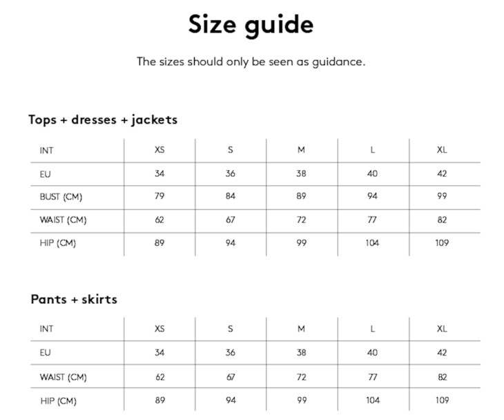Click the "Size guide" page title
The width and height of the screenshot is (504, 420).
251,25
